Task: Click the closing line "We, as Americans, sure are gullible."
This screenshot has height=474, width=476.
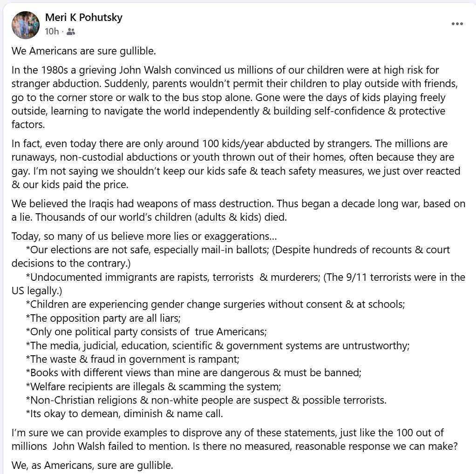Action: [92, 465]
